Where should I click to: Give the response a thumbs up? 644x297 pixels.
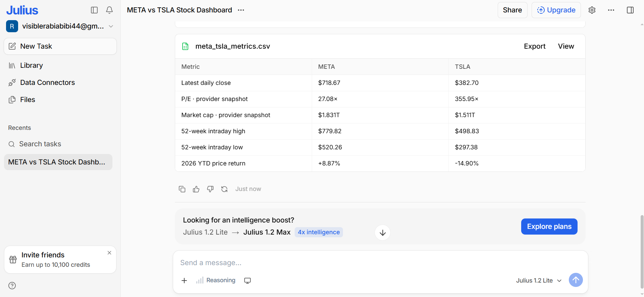(x=196, y=189)
